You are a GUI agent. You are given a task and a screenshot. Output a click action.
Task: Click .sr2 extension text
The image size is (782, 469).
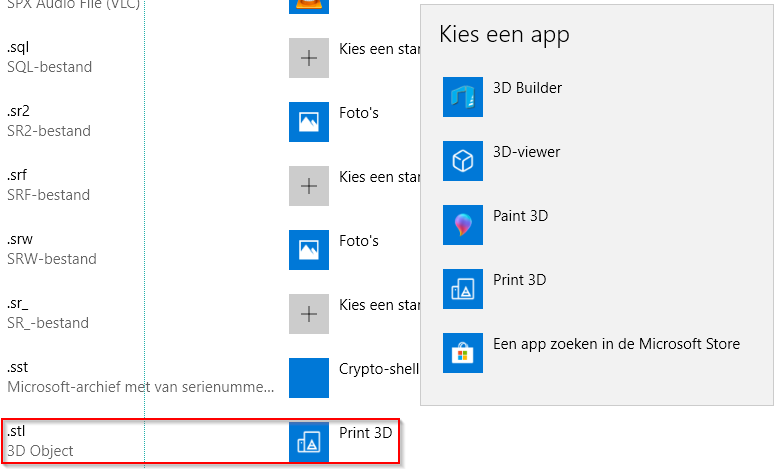pyautogui.click(x=18, y=111)
